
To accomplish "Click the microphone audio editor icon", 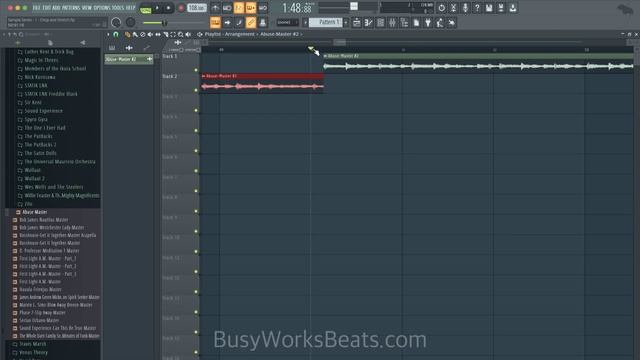I will [465, 8].
